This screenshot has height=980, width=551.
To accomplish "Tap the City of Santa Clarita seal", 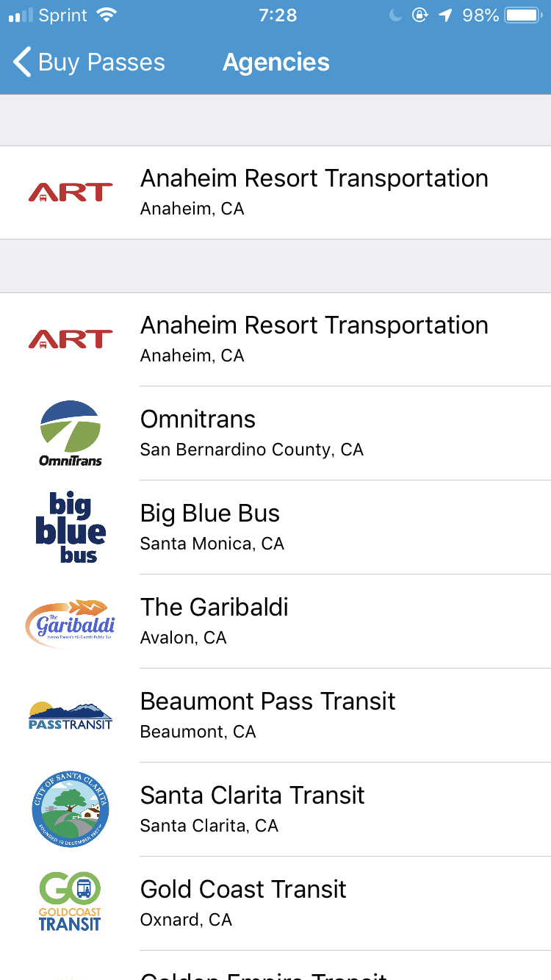I will tap(71, 810).
